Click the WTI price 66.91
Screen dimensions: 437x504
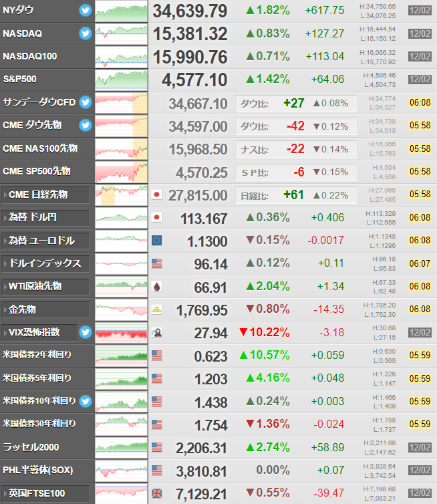pyautogui.click(x=210, y=287)
